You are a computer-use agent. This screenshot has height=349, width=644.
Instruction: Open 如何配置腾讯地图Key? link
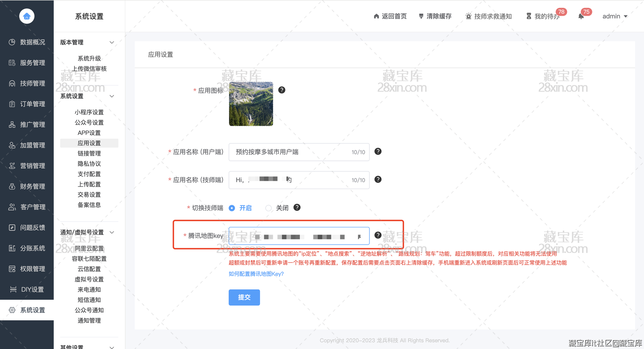click(256, 274)
